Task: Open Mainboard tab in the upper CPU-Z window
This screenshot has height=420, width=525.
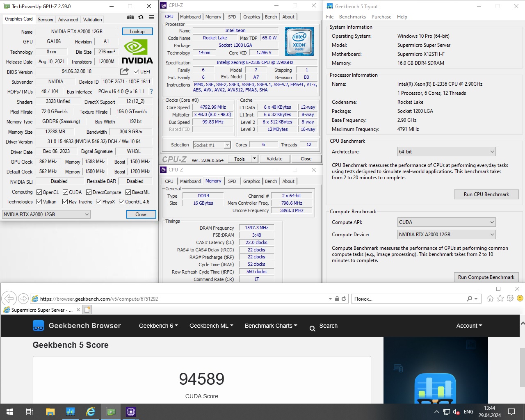Action: point(190,17)
